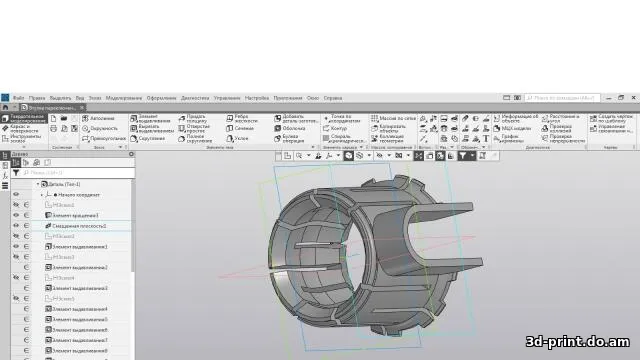640x360 pixels.
Task: Expand the Начало координат node
Action: [x=42, y=195]
